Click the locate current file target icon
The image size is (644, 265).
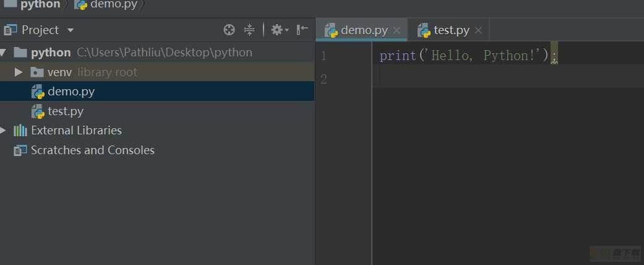tap(229, 30)
